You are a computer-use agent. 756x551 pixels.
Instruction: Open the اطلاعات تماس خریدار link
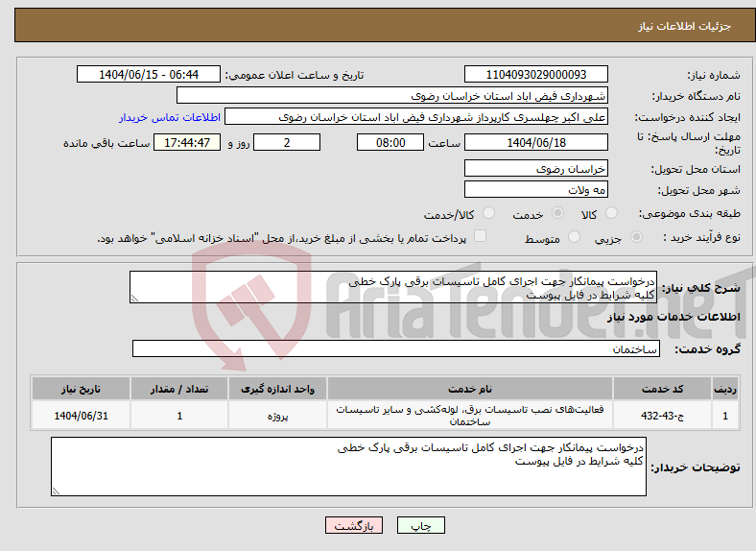click(x=170, y=117)
